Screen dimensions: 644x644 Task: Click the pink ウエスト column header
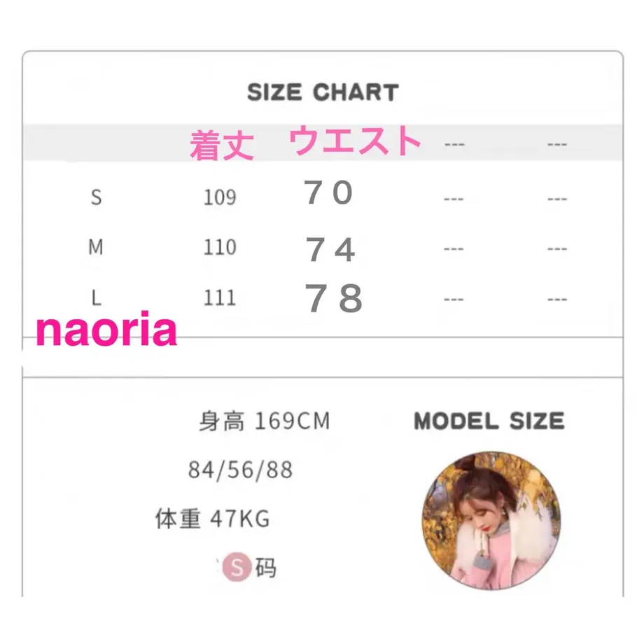(x=355, y=141)
